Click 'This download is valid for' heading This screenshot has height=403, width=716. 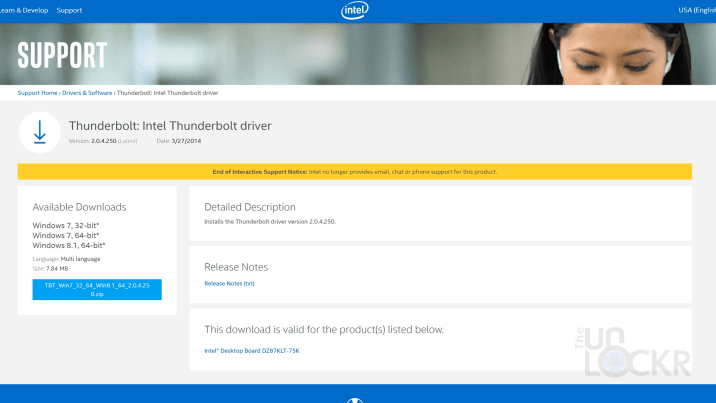click(x=324, y=330)
